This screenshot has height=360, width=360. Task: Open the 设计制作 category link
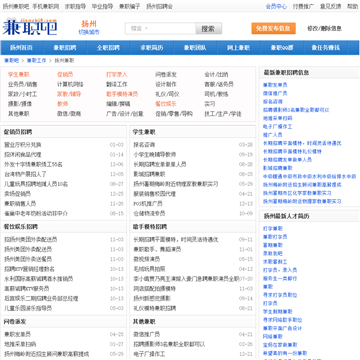point(166,84)
